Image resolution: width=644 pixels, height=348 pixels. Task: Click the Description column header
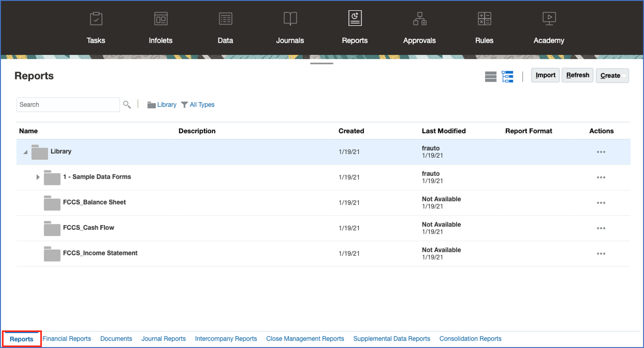point(197,131)
